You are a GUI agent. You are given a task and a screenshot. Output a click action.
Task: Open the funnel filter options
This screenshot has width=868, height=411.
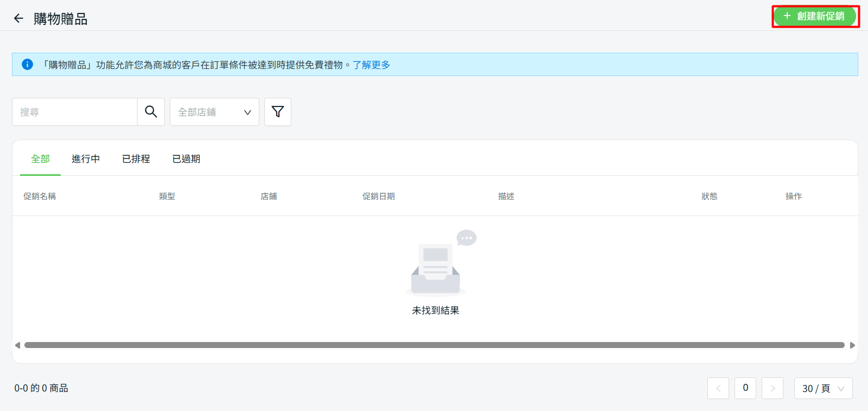[278, 112]
